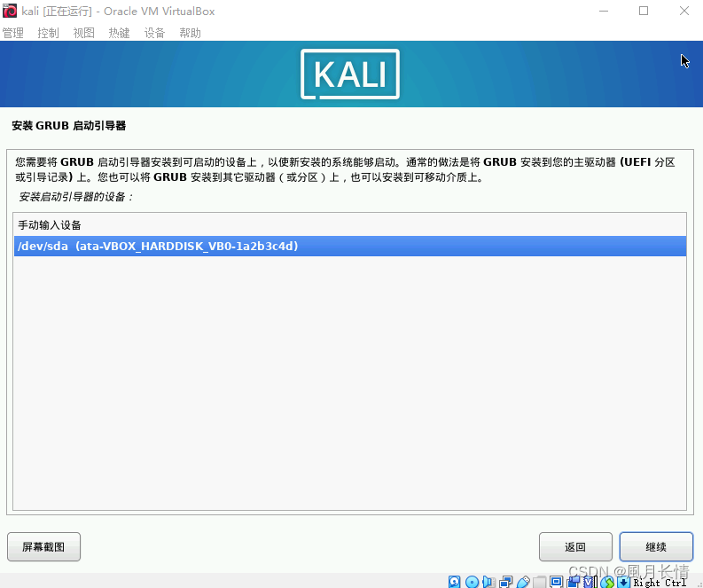Open the 帮助 menu

point(190,33)
